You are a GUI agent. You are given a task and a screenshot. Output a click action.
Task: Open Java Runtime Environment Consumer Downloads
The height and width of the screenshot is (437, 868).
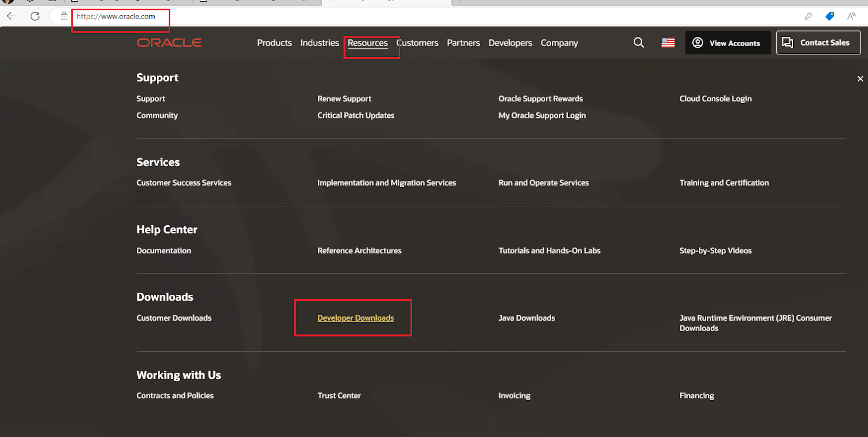pos(756,323)
